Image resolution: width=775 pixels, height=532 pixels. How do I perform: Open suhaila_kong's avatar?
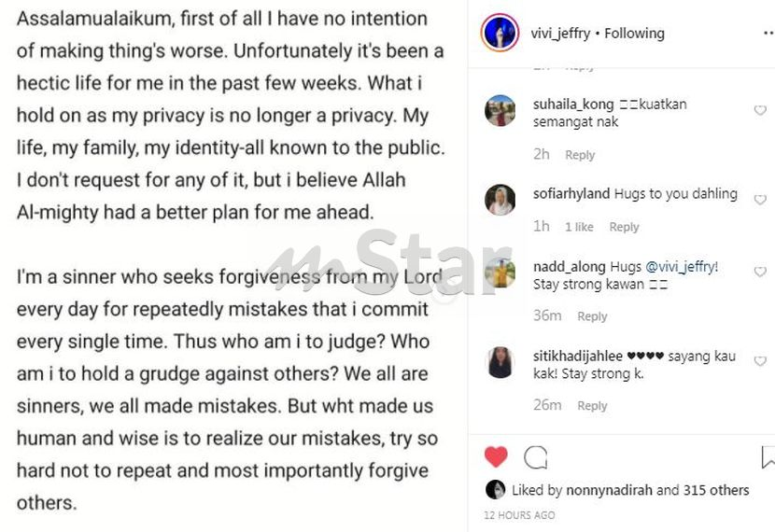[x=500, y=111]
